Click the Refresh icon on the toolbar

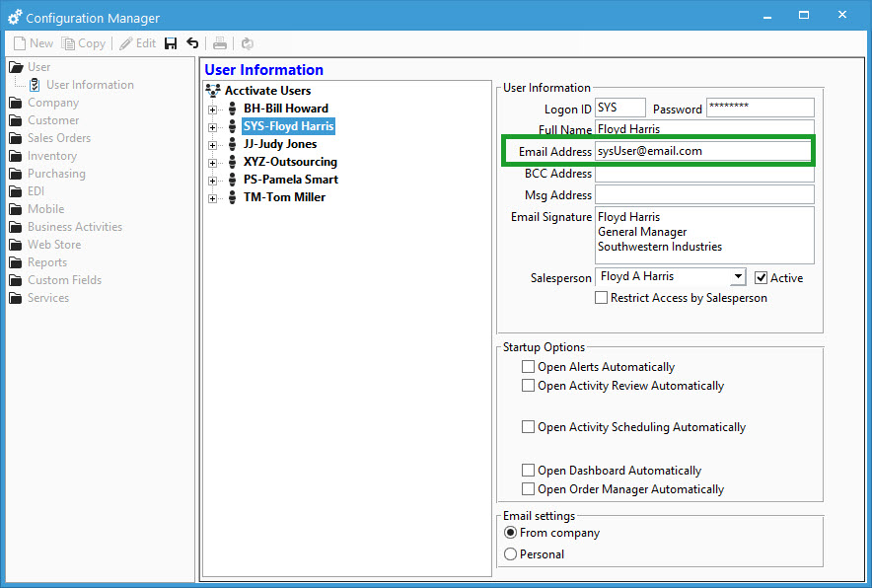click(x=246, y=42)
